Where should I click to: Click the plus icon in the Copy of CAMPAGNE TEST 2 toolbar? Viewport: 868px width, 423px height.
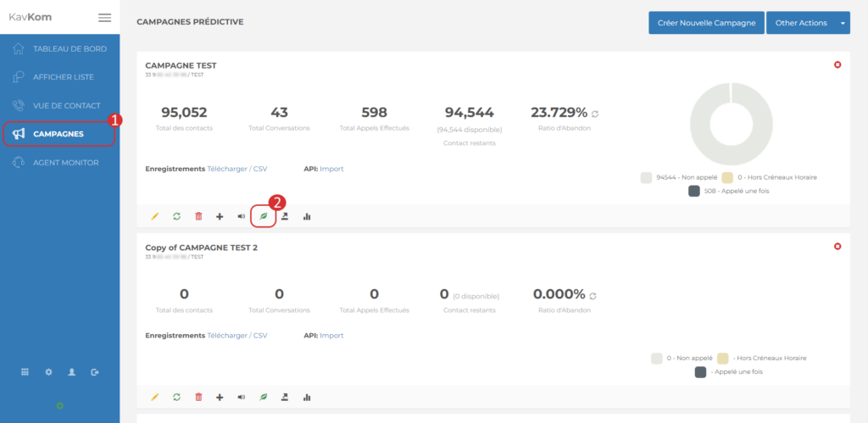(220, 397)
